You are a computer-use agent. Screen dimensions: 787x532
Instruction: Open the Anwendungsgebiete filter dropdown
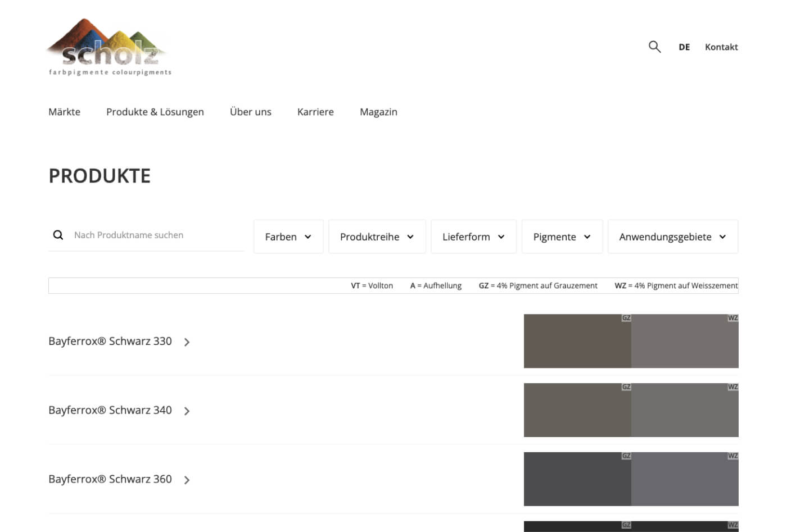pos(673,237)
